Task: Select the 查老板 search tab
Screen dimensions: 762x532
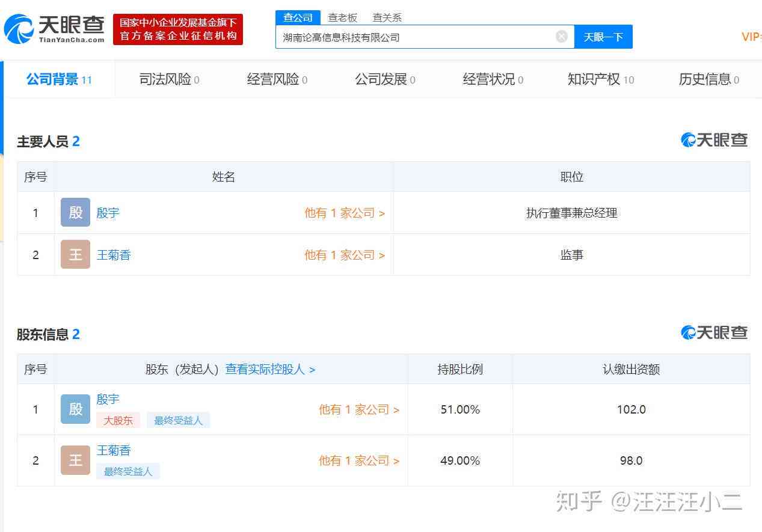Action: point(342,17)
